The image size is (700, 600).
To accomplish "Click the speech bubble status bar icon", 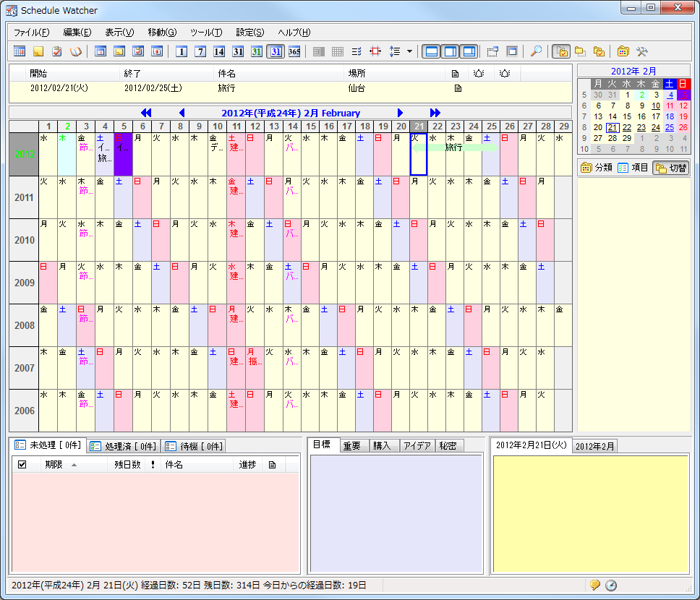I will click(x=594, y=585).
